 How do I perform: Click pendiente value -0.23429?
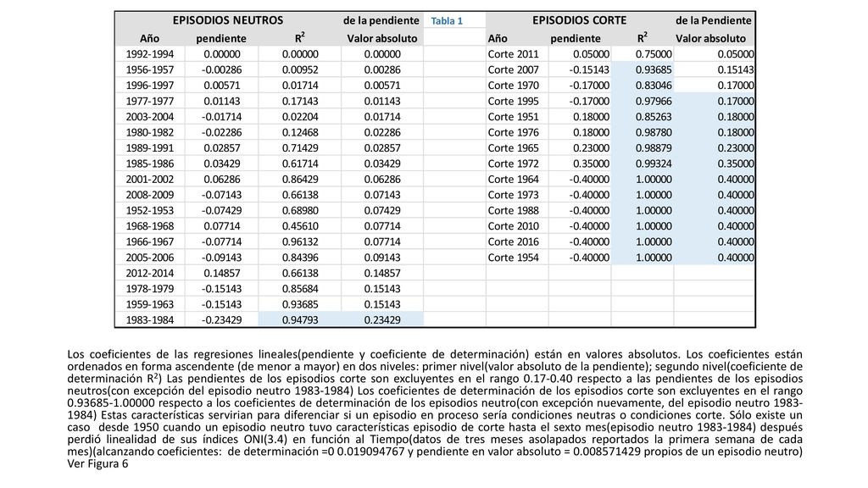coord(221,319)
